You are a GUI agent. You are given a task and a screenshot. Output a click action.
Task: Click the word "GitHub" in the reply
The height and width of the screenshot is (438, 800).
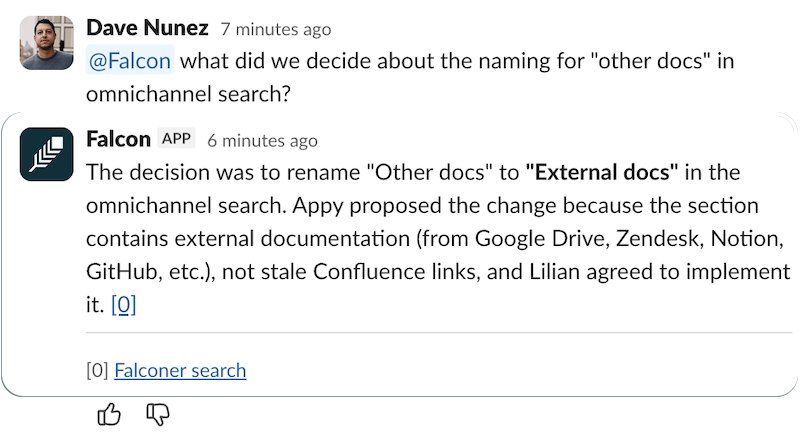(119, 273)
